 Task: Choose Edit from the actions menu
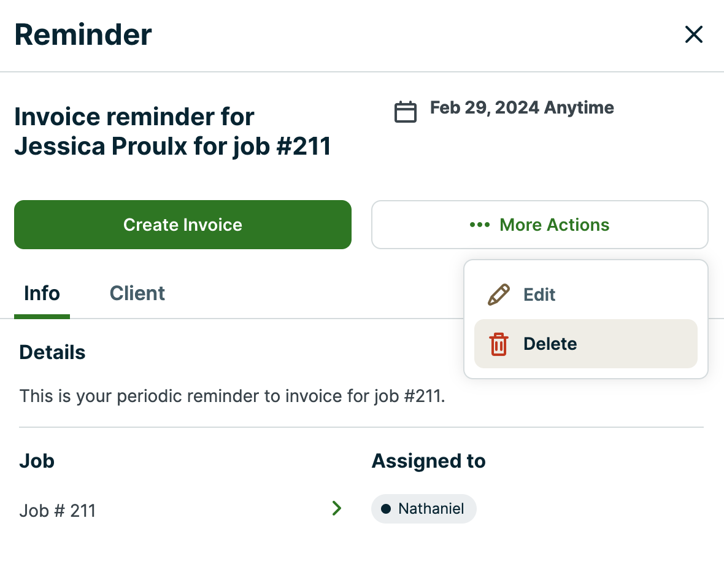539,295
